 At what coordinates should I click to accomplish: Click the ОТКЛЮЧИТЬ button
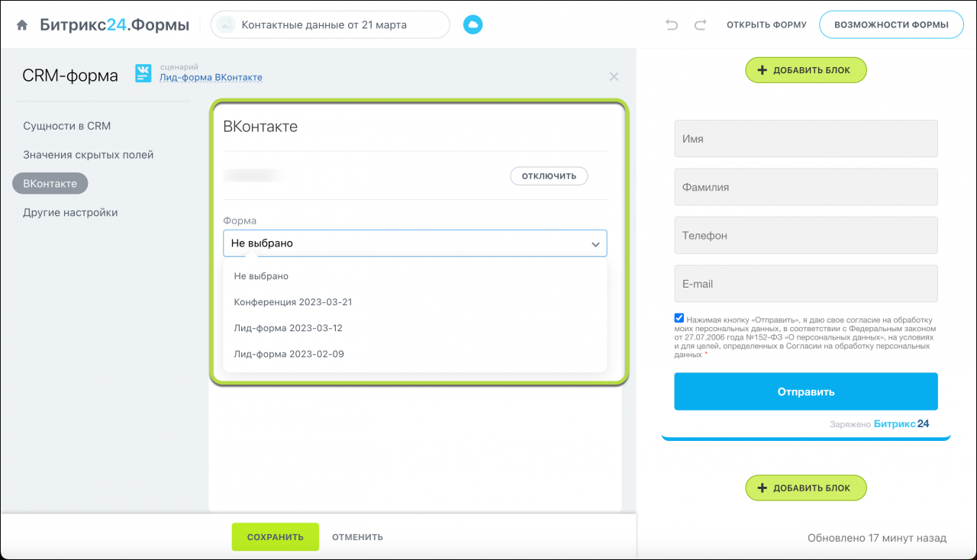point(549,176)
